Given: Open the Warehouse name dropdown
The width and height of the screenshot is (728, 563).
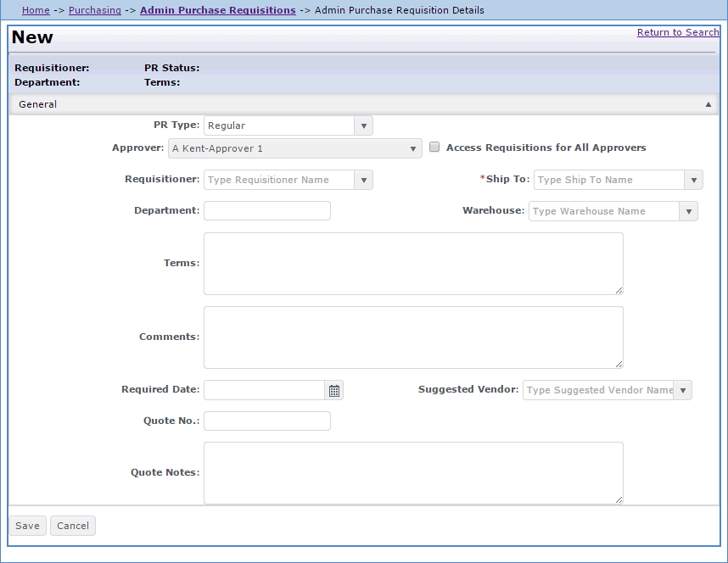Looking at the screenshot, I should coord(689,210).
